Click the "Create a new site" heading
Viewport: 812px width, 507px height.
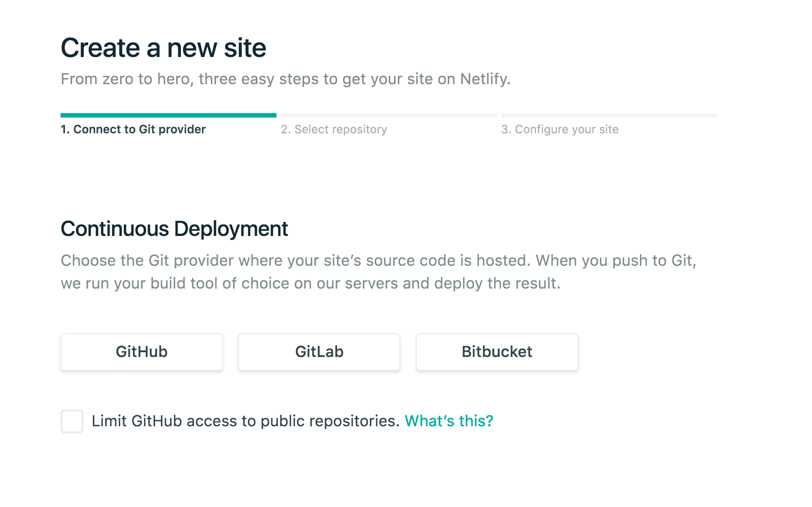(163, 48)
